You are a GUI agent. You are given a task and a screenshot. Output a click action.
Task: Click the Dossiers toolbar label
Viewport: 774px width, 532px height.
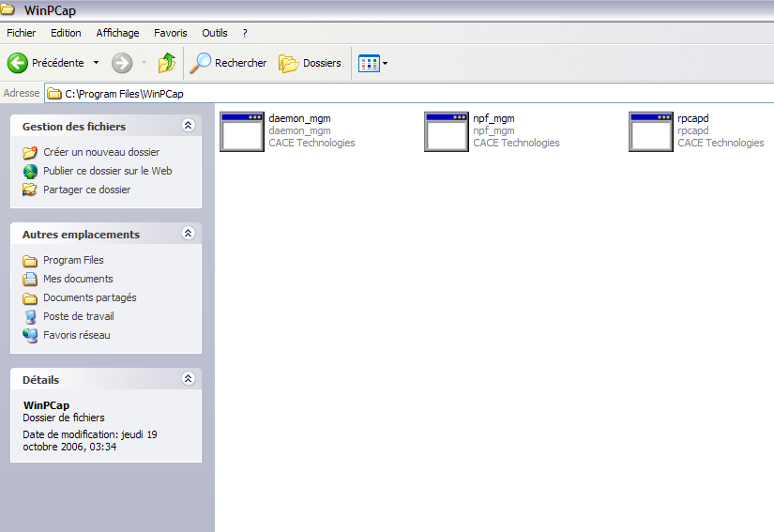[322, 63]
